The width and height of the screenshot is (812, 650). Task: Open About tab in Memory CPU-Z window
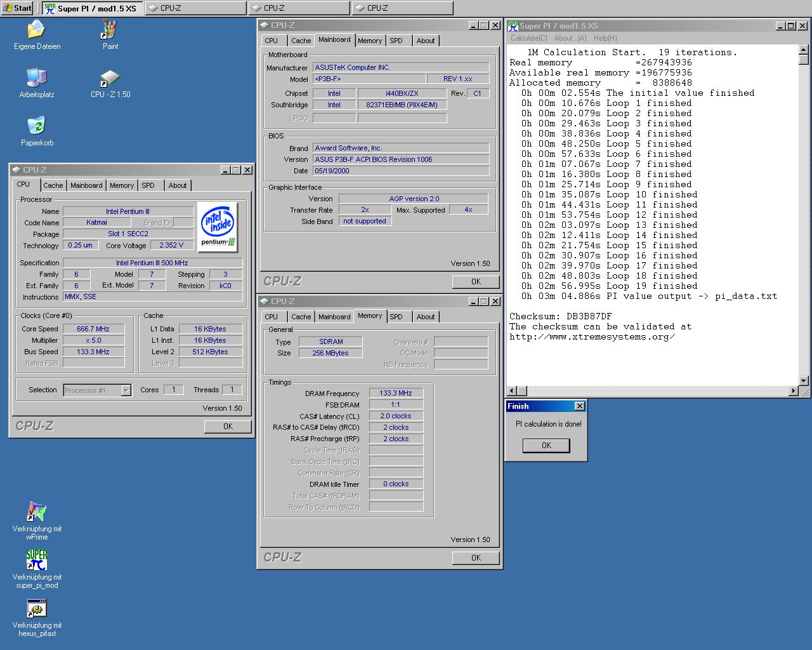[426, 317]
